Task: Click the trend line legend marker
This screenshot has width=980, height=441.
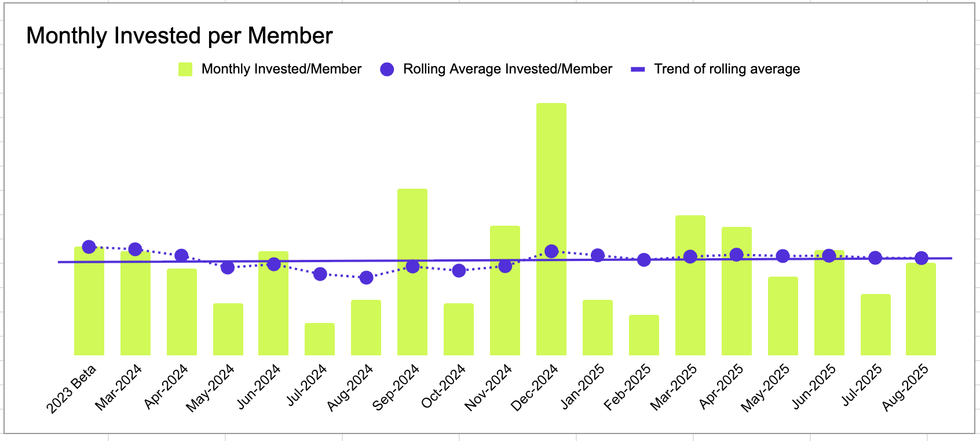Action: point(638,69)
